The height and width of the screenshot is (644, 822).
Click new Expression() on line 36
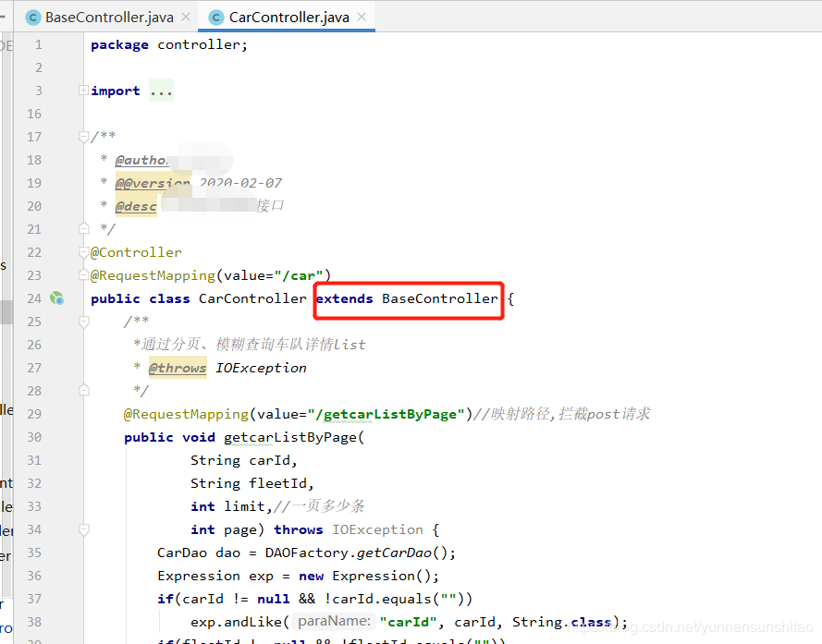(x=365, y=576)
